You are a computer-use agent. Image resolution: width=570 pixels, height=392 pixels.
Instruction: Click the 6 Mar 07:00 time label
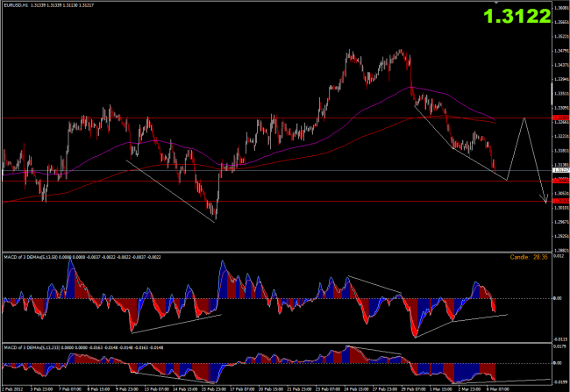coord(498,389)
